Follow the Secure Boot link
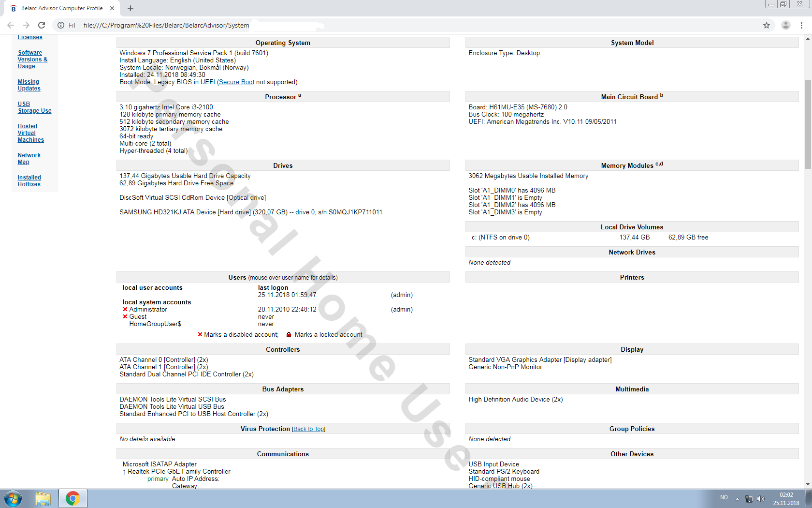Viewport: 812px width, 508px height. point(236,82)
